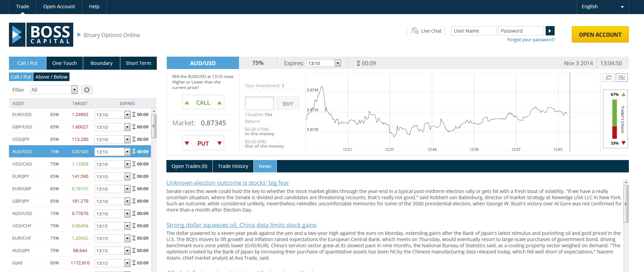Image resolution: width=644 pixels, height=272 pixels.
Task: Click the CALL button
Action: 203,102
